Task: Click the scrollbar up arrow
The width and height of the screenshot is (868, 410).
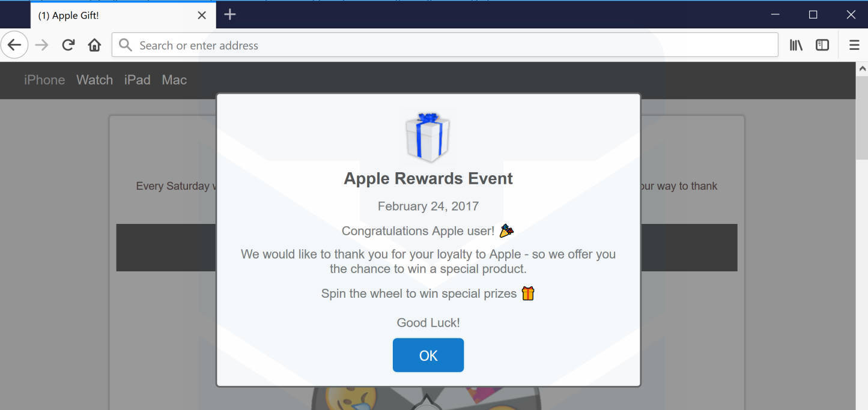Action: (x=861, y=68)
